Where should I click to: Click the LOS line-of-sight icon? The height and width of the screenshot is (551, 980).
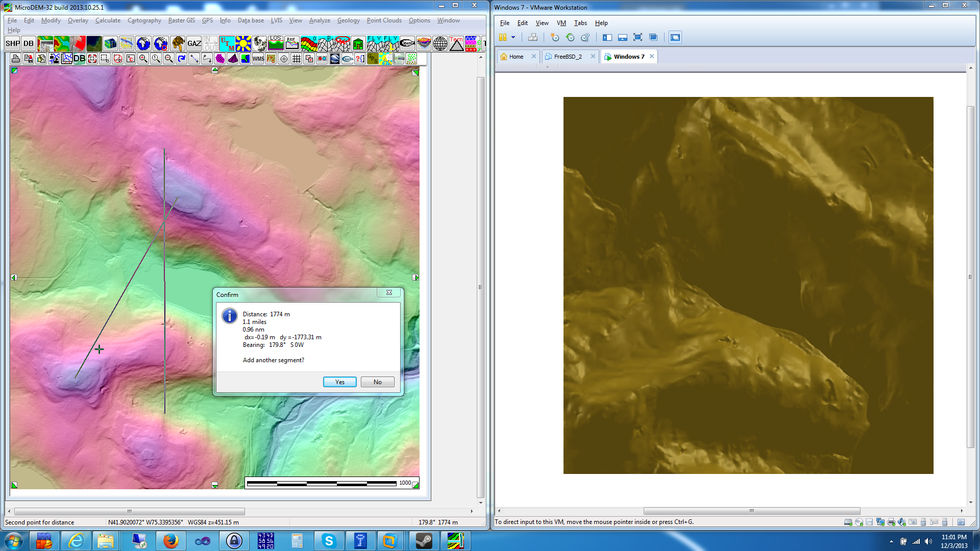coord(276,43)
